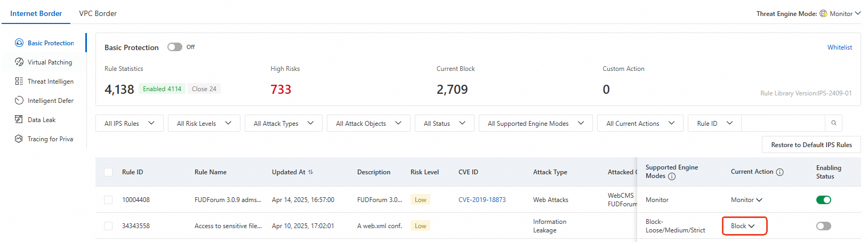Enable rule 34343558 status switch
Screen dimensions: 868x242
pyautogui.click(x=824, y=226)
